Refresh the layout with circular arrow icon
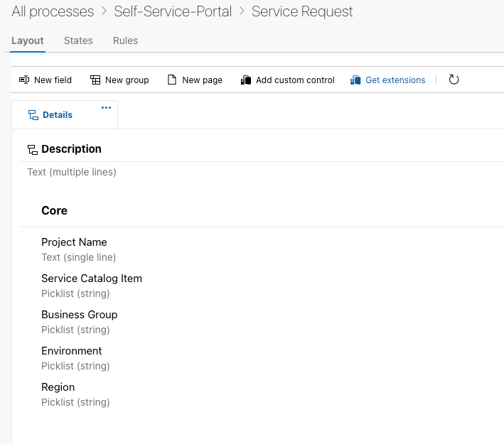Viewport: 504px width, 444px height. (x=454, y=80)
